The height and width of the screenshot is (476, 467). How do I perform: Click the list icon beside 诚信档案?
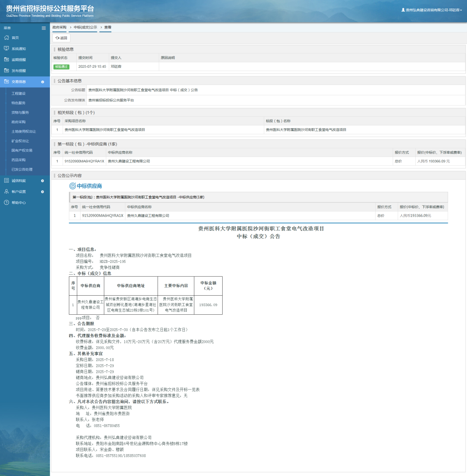coord(6,181)
